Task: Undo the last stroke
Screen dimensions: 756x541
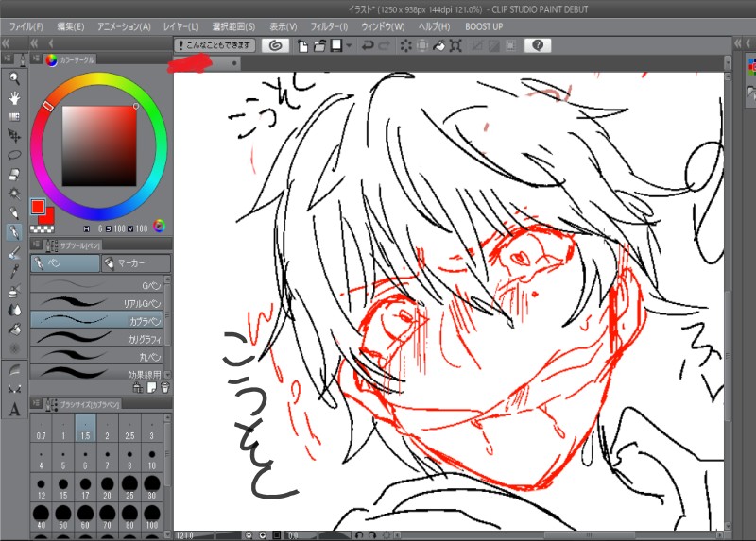Action: (368, 45)
